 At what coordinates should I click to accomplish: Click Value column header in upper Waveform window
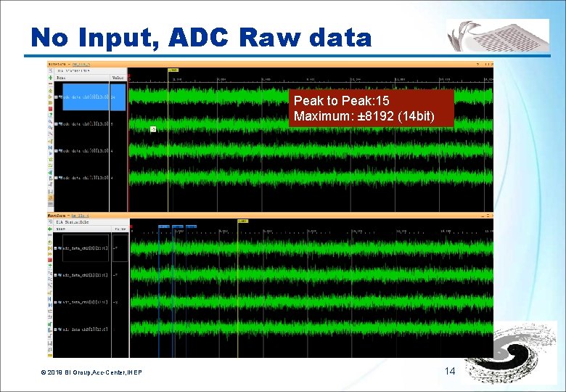(x=118, y=78)
